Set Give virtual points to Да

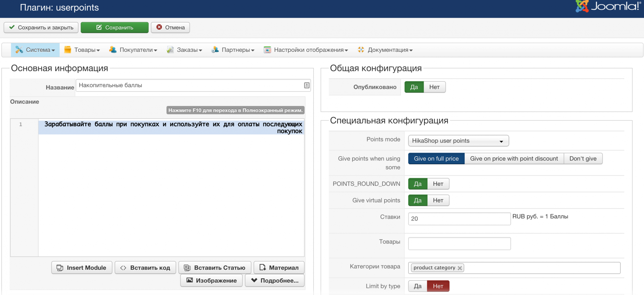(x=418, y=200)
